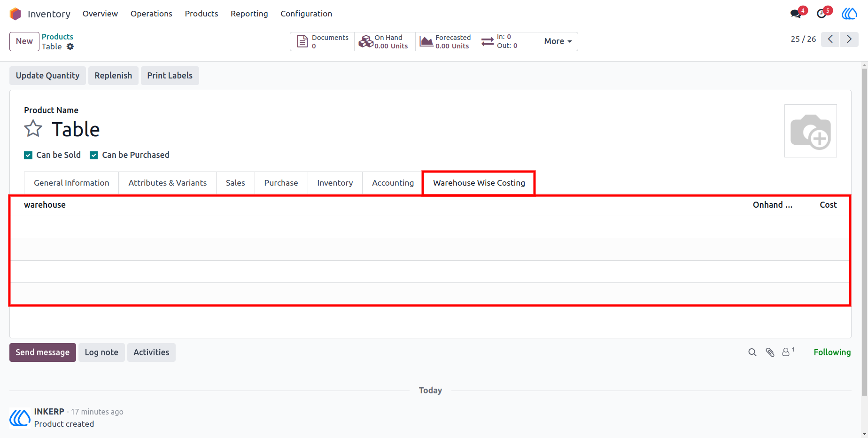This screenshot has height=438, width=868.
Task: Switch to the Purchase tab
Action: pos(281,183)
